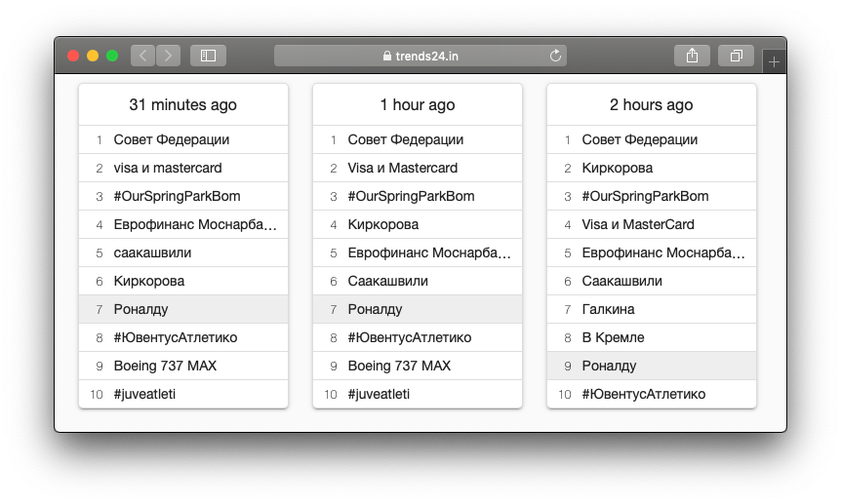Open the Share menu icon
Viewport: 841px width, 504px height.
(x=692, y=56)
